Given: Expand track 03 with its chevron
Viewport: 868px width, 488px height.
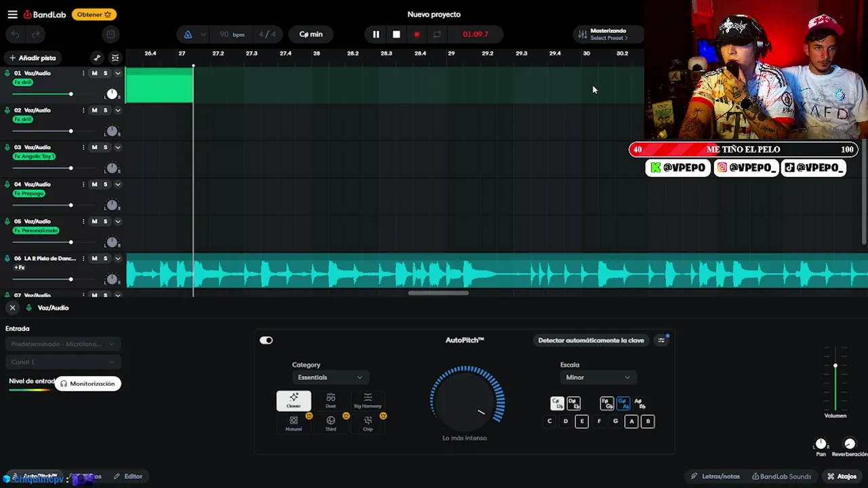Looking at the screenshot, I should click(117, 147).
